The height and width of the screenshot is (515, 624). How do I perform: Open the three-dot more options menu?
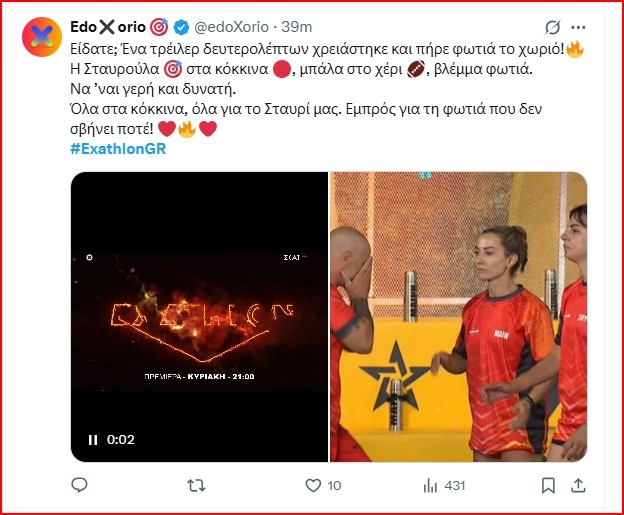pos(578,27)
